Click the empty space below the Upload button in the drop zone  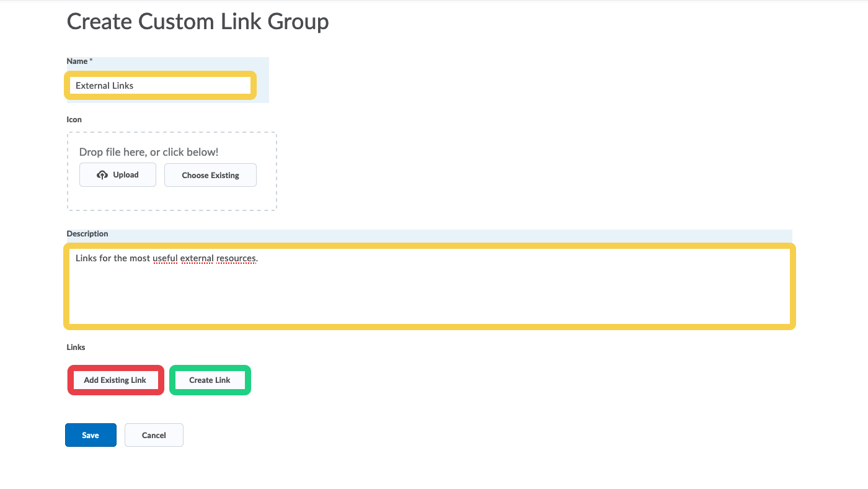point(118,199)
